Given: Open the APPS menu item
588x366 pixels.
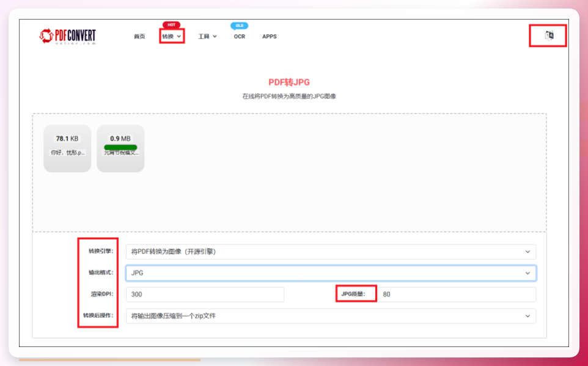Looking at the screenshot, I should [270, 37].
